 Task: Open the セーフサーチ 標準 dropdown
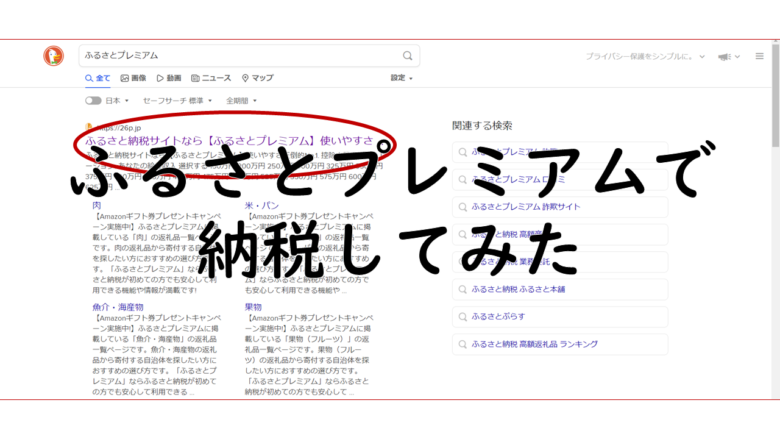177,100
